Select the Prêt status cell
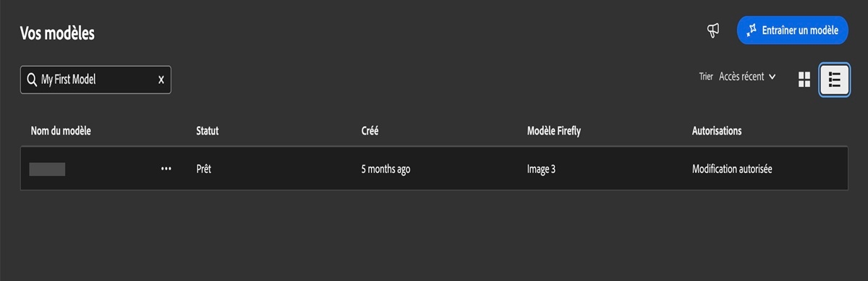 (x=203, y=169)
